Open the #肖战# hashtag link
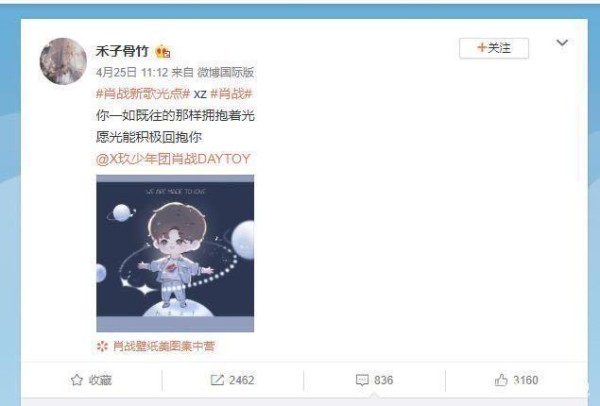This screenshot has height=406, width=600. pos(231,94)
